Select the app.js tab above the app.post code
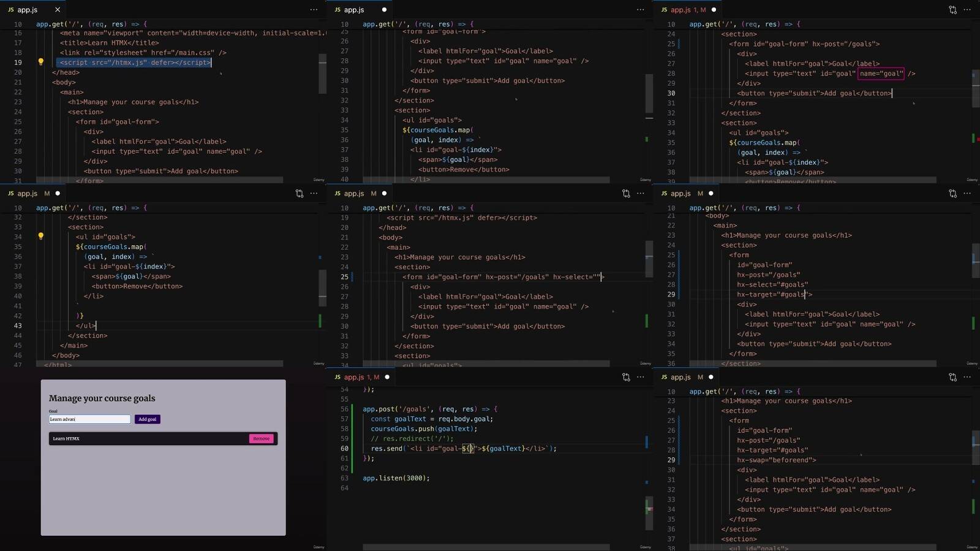This screenshot has width=980, height=551. (353, 378)
